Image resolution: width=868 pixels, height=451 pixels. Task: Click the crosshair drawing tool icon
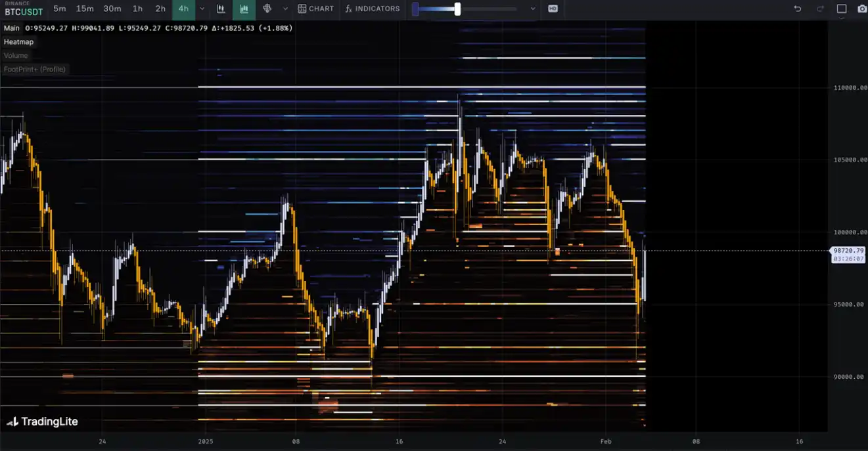click(267, 9)
